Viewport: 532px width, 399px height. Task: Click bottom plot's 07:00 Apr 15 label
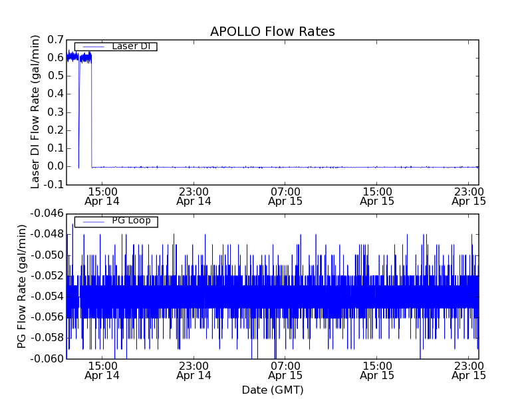click(285, 371)
